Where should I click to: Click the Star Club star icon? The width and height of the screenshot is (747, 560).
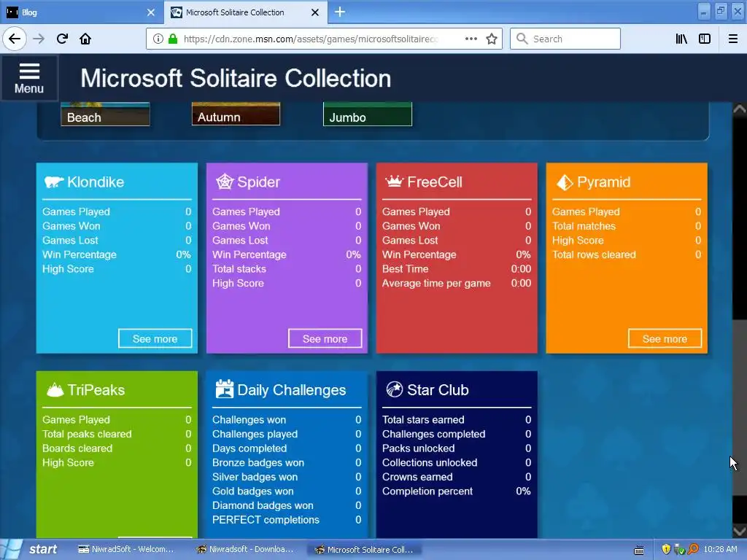395,389
